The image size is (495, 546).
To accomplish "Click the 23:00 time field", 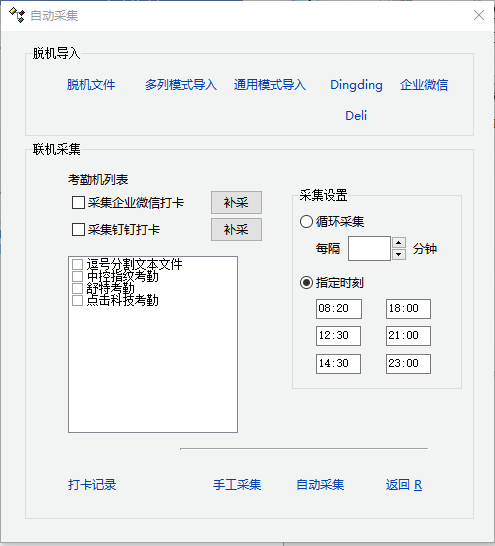I will 408,364.
